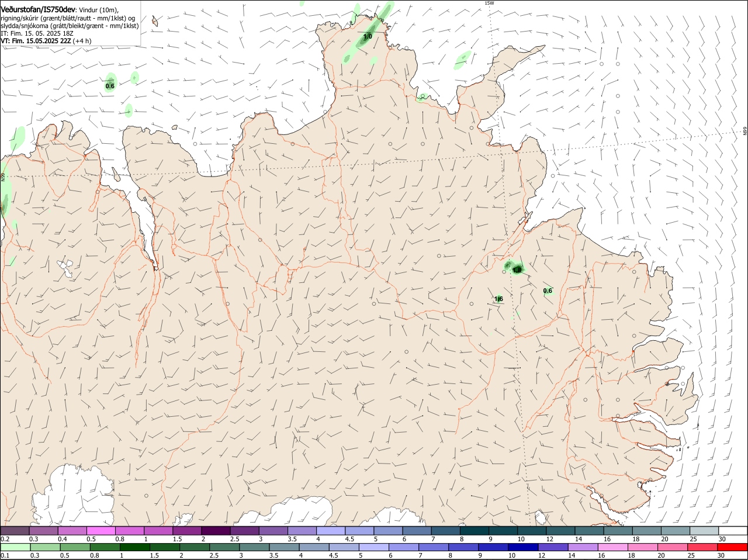Pick rain legend deep blue swatch between 10 and 12
This screenshot has height=560, width=748.
point(524,547)
